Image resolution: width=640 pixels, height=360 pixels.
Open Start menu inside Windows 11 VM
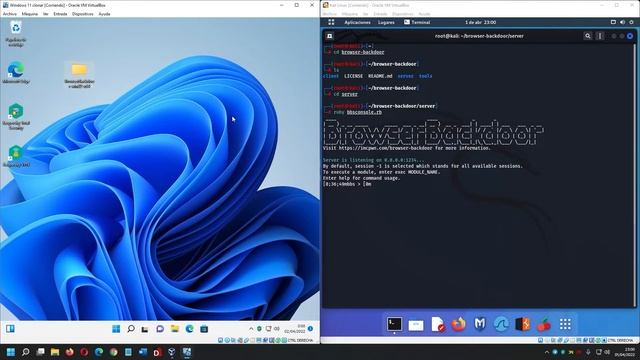tap(116, 329)
